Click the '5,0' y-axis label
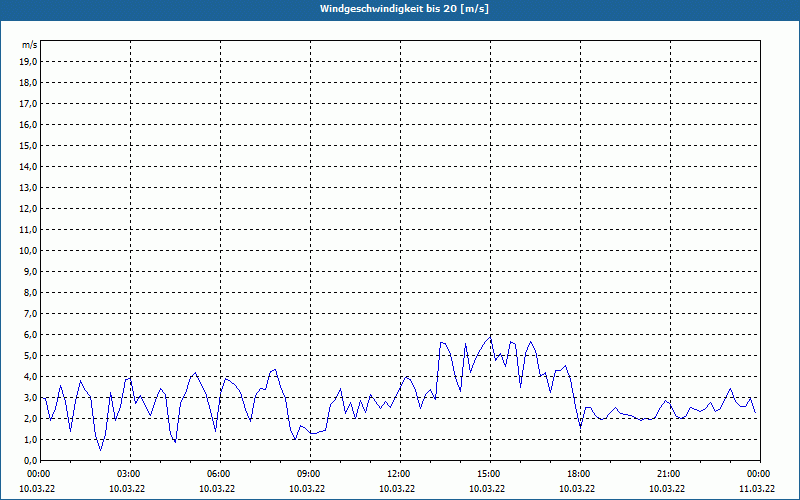 coord(30,355)
